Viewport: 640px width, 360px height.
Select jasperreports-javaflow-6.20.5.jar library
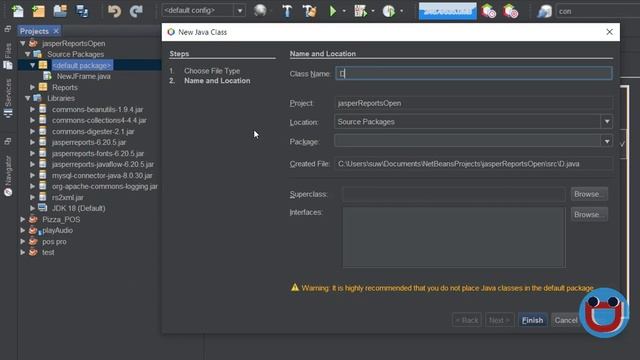coord(103,164)
